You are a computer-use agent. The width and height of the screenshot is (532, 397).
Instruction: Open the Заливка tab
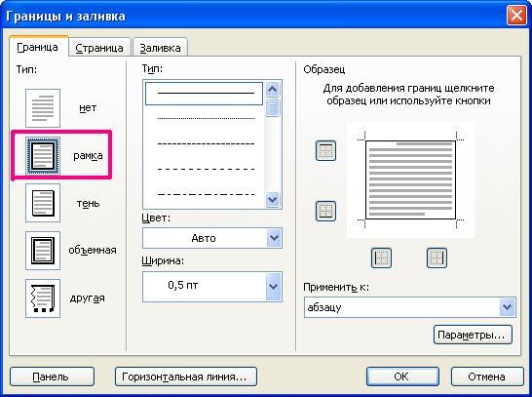160,48
